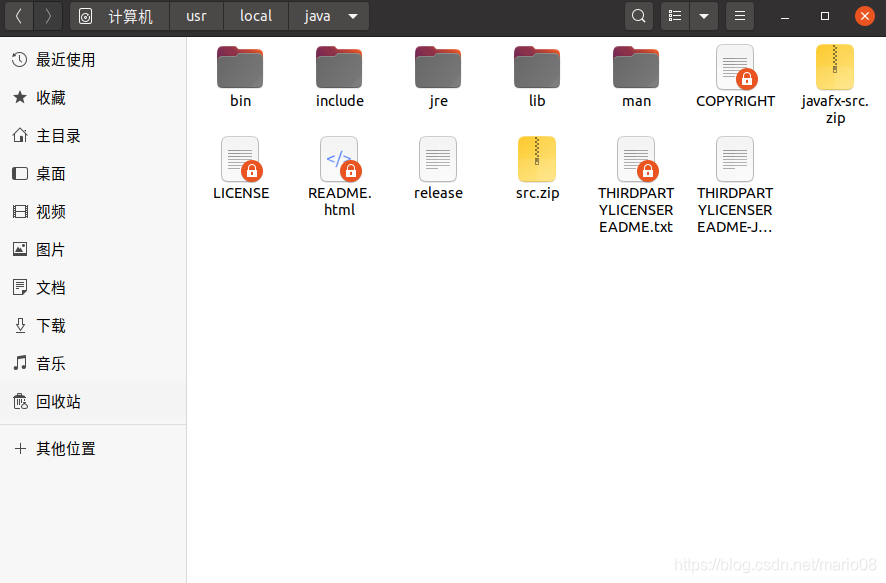Open the java path dropdown arrow
The image size is (886, 583).
[353, 16]
